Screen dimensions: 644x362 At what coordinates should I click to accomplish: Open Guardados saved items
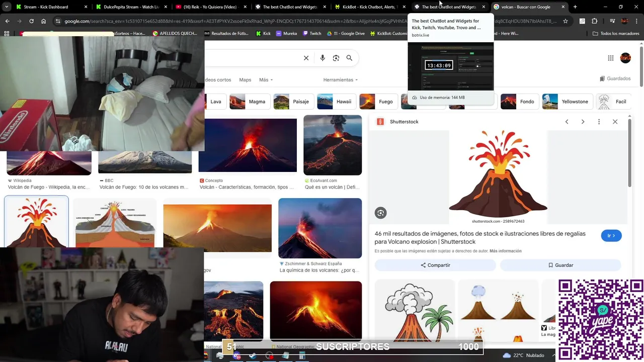[615, 78]
